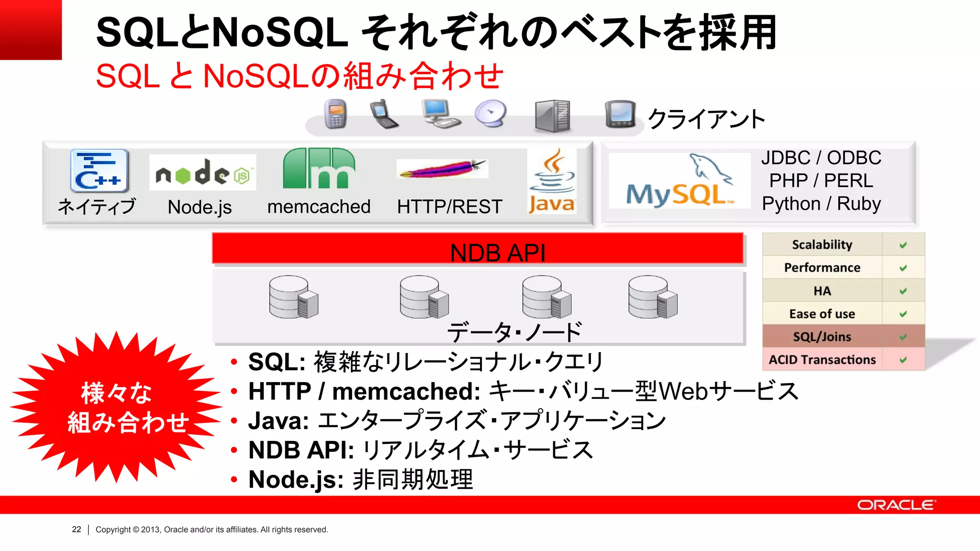Click the satellite dish client icon

point(491,114)
